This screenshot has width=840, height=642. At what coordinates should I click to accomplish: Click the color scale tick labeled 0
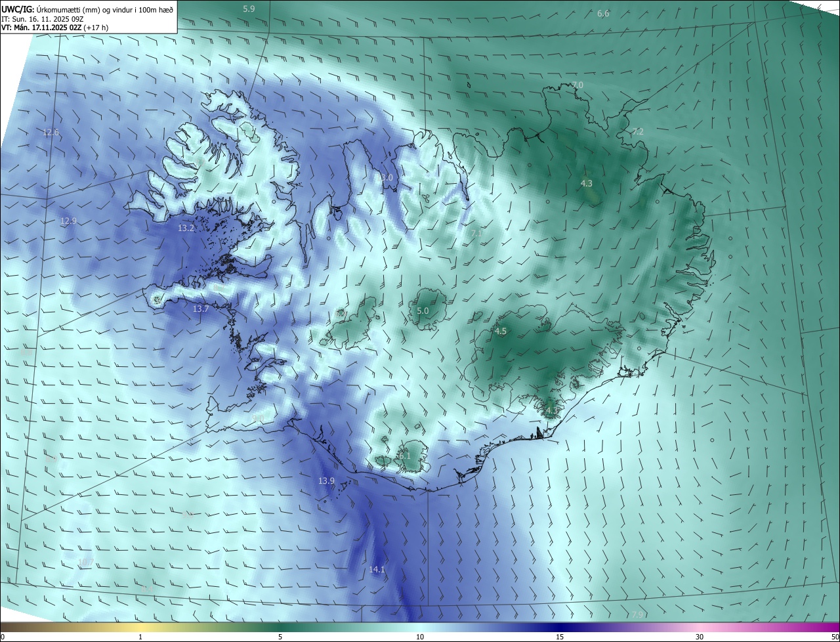click(x=2, y=637)
